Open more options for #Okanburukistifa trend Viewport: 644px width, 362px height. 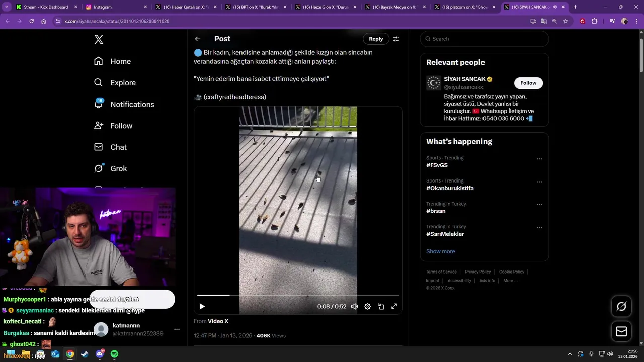coord(539,182)
